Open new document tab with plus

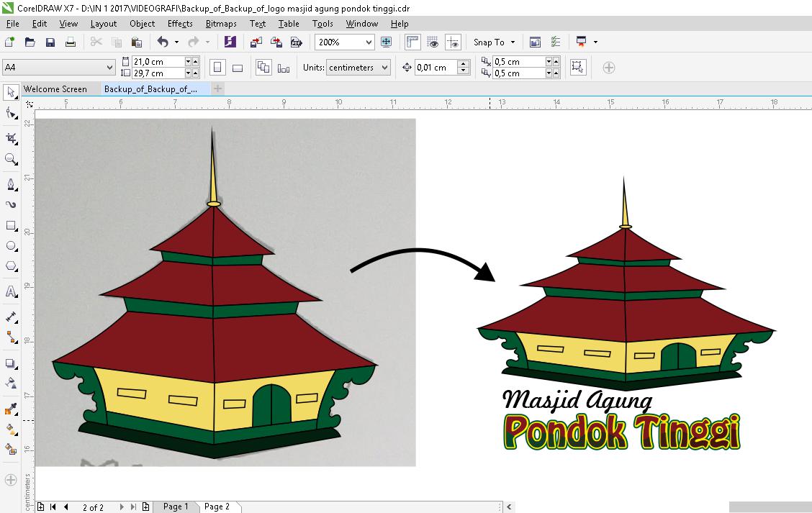coord(218,89)
